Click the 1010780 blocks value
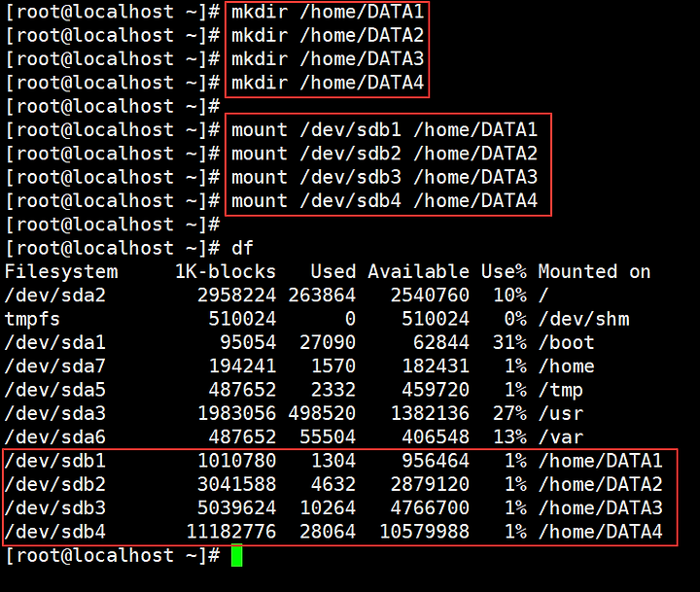700x592 pixels. pyautogui.click(x=237, y=461)
